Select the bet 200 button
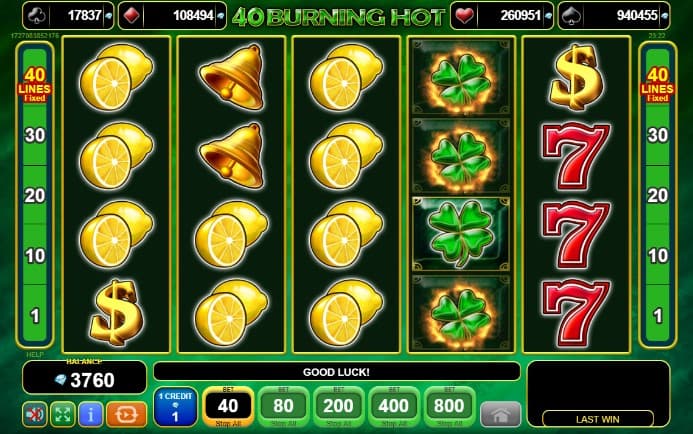Screen dimensions: 693x434 click(x=339, y=406)
